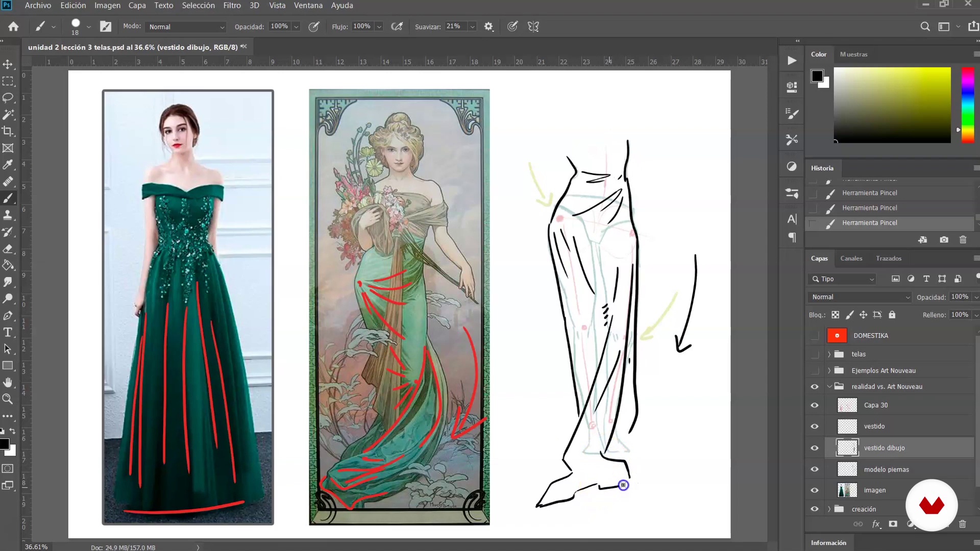980x551 pixels.
Task: Select the imagen layer
Action: click(x=899, y=490)
